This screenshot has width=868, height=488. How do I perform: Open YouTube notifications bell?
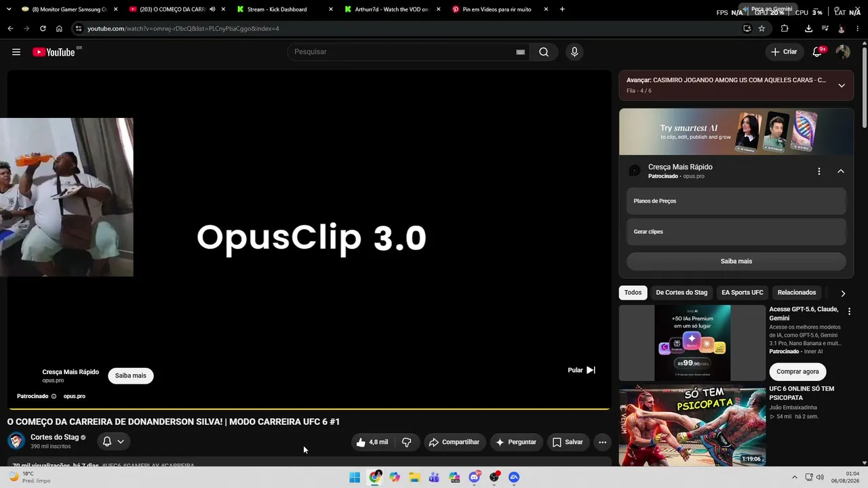817,52
